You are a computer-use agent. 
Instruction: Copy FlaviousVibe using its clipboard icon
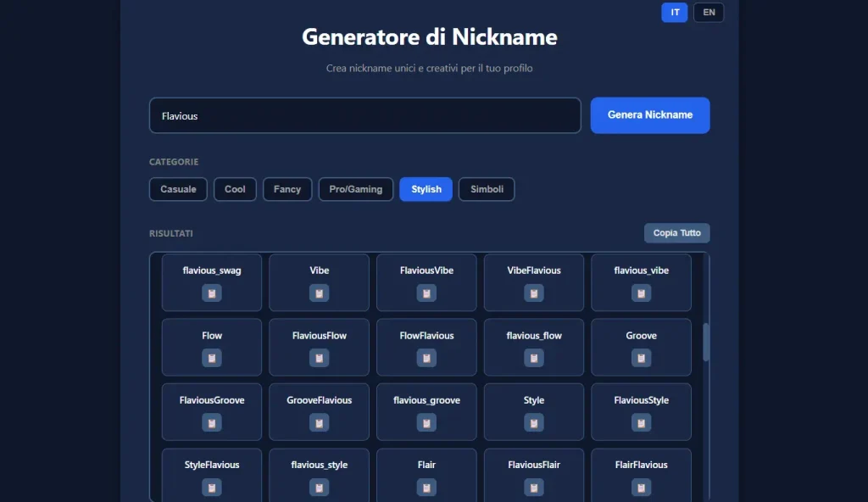[426, 293]
